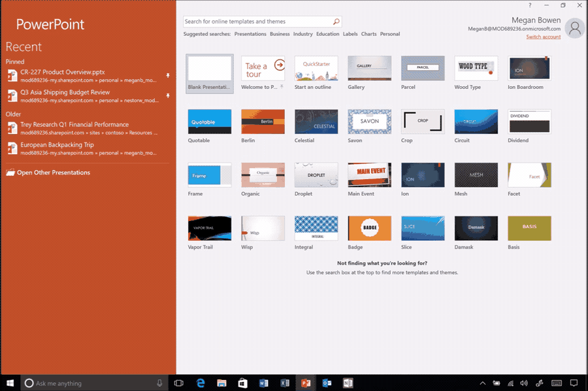Open the Take a tour template
Image resolution: width=588 pixels, height=391 pixels.
263,68
